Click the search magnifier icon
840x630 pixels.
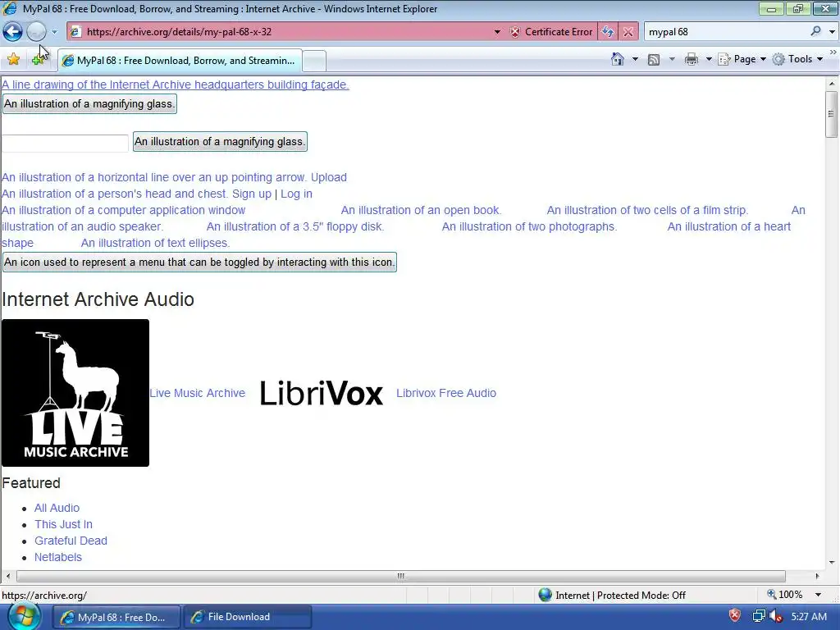(815, 32)
